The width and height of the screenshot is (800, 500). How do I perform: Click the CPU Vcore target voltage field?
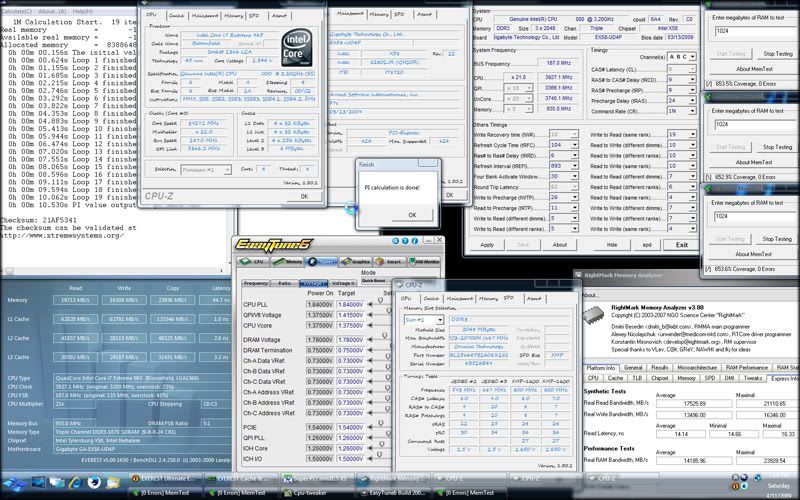click(350, 326)
